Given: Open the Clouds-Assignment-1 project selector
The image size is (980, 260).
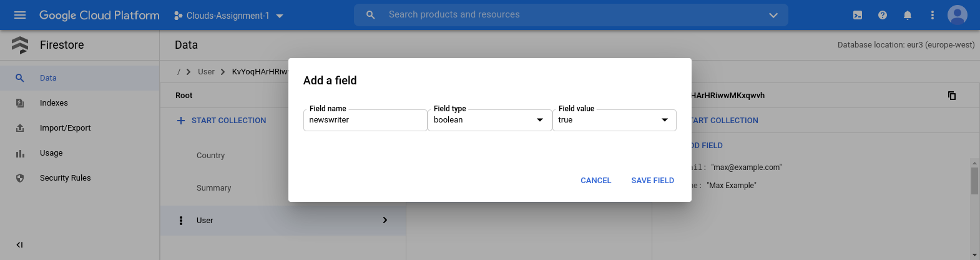Looking at the screenshot, I should coord(228,16).
